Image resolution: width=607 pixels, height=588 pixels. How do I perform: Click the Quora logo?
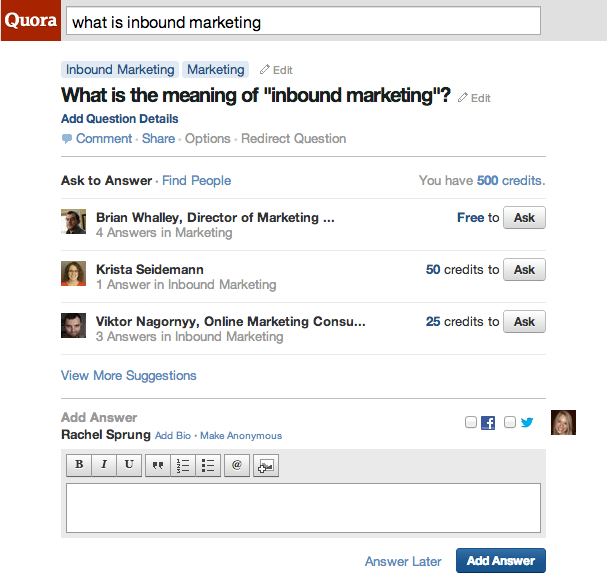pyautogui.click(x=30, y=21)
